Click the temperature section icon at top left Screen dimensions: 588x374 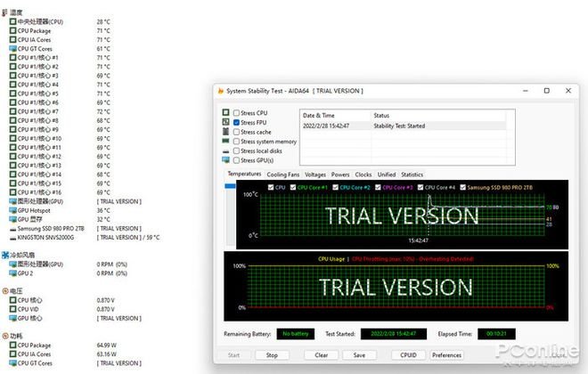tap(4, 12)
